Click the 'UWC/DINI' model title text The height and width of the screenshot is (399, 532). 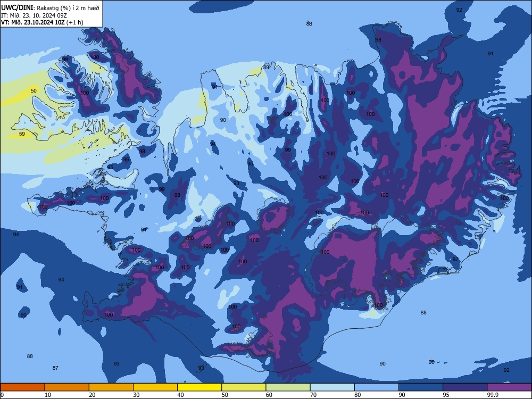[17, 7]
